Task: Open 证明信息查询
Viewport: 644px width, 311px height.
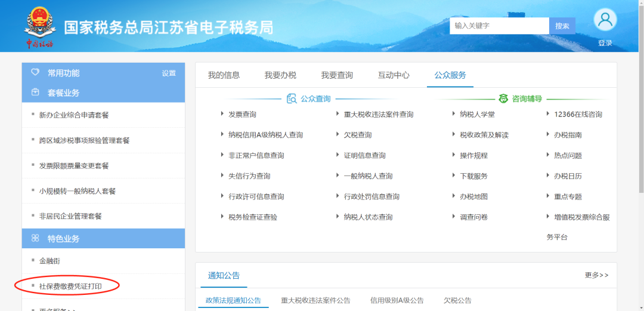Action: click(365, 155)
